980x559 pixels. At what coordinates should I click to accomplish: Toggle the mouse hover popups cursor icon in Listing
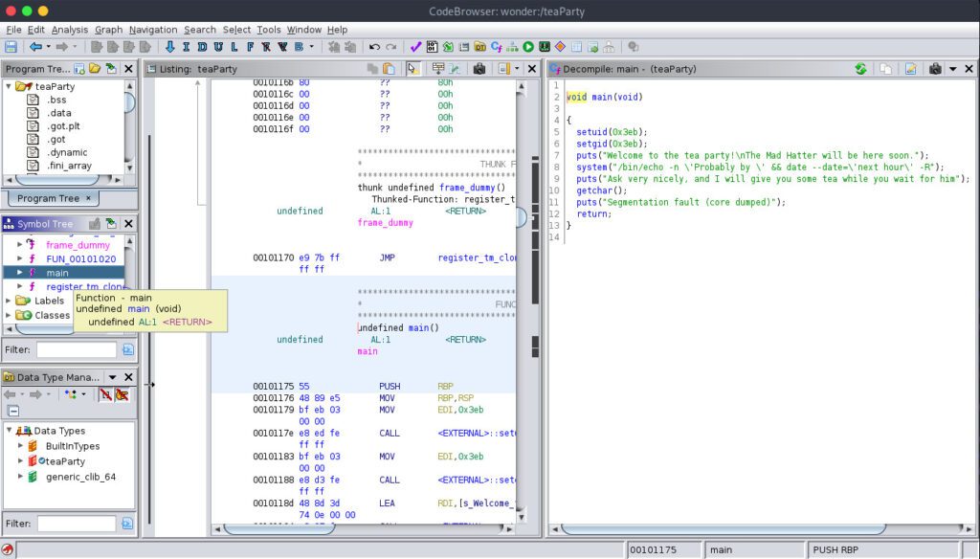click(412, 69)
